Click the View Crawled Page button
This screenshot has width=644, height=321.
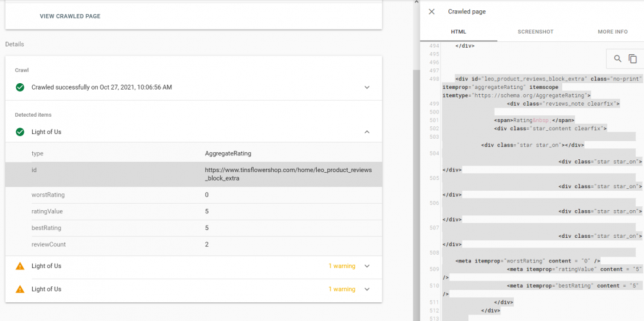pos(70,16)
